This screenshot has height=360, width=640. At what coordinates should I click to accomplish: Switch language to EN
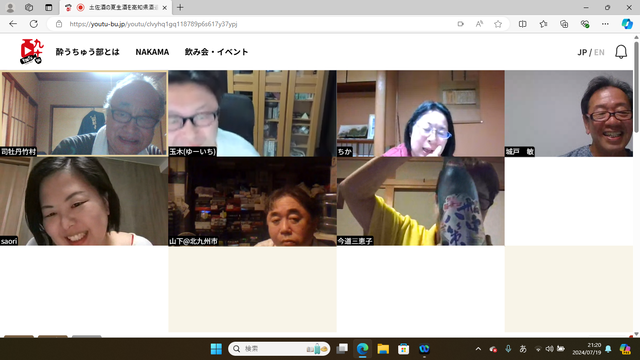pos(599,52)
